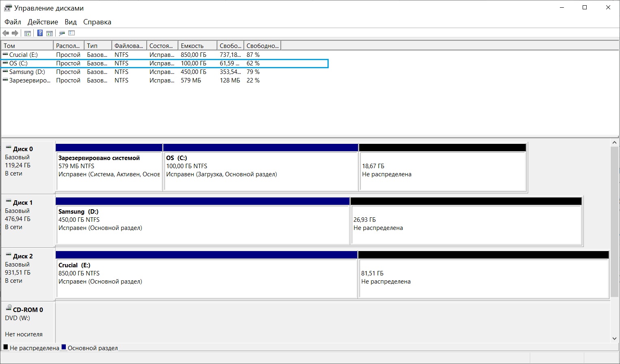Viewport: 620px width, 364px height.
Task: Sort by the Емкость column header
Action: [x=197, y=45]
